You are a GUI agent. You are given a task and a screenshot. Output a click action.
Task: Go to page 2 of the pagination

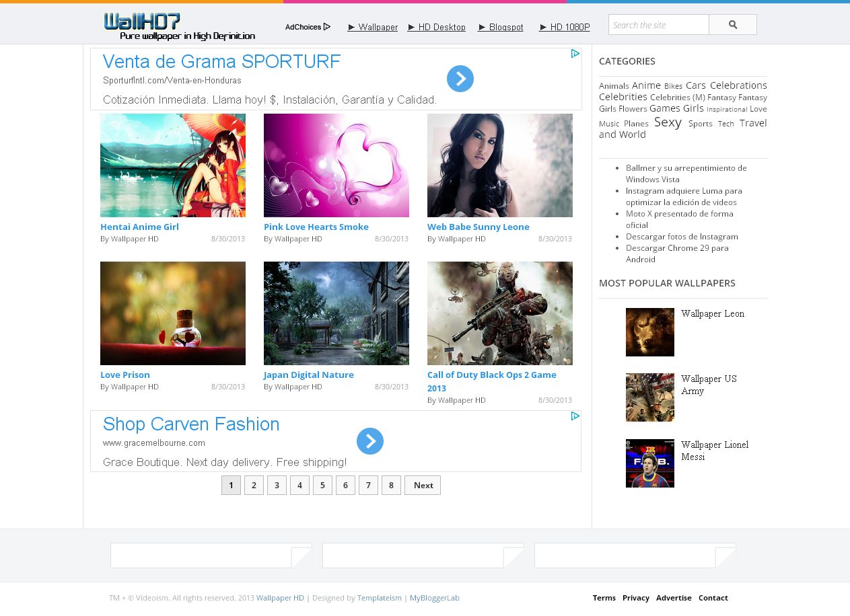254,486
